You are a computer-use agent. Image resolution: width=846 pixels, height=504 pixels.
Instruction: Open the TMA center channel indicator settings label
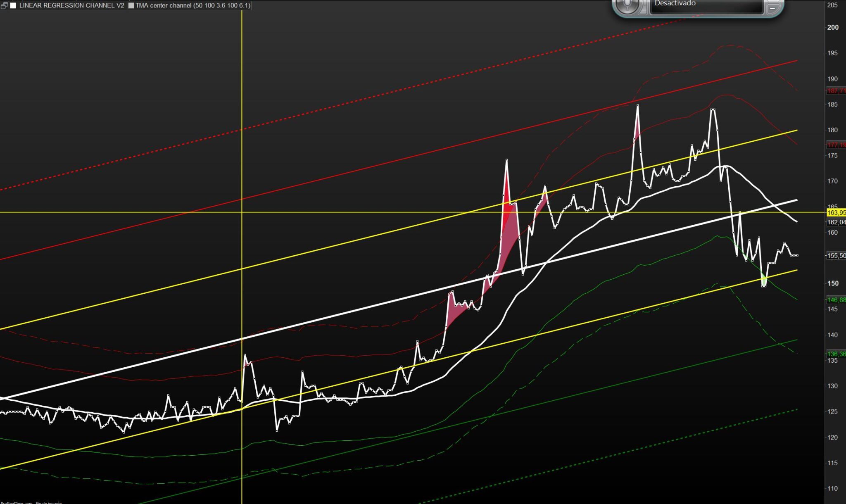(192, 6)
